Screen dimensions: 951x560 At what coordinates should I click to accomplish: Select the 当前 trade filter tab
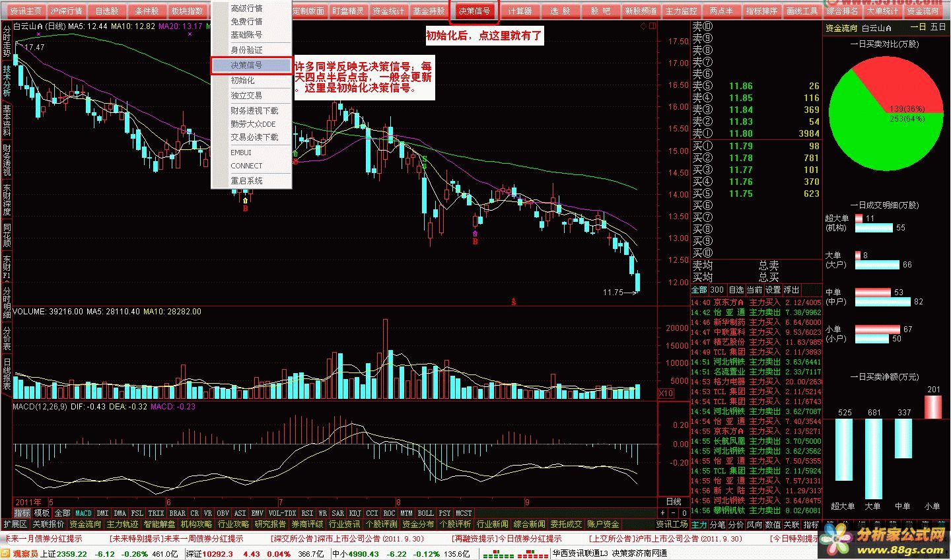pyautogui.click(x=754, y=290)
